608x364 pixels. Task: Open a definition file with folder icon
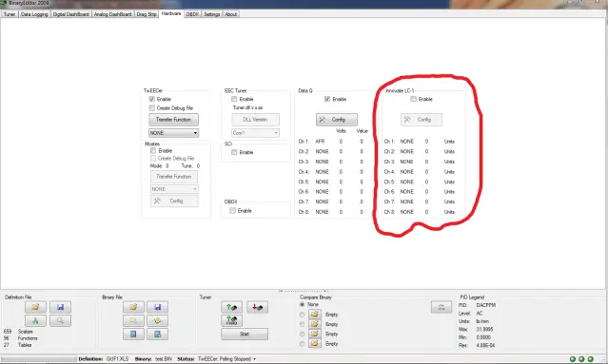tap(35, 307)
